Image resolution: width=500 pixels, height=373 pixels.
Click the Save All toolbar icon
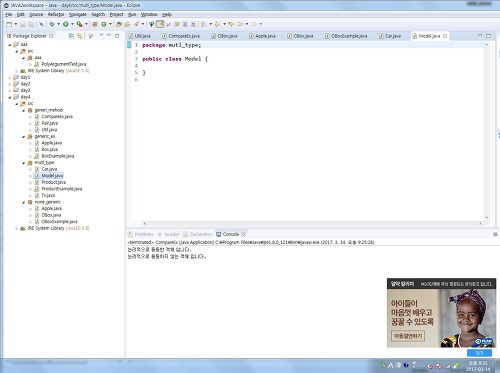coord(31,24)
